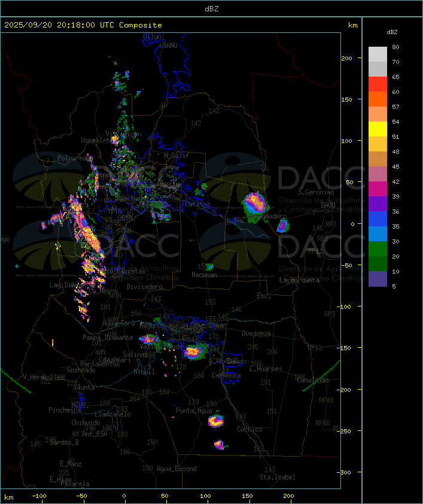Screen dimensions: 423x504
Task: Select the E_Manz label
Action: (71, 464)
